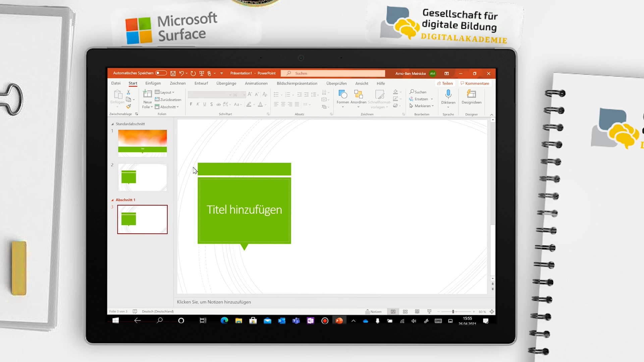Viewport: 644px width, 362px height.
Task: Select slide 1 thumbnail
Action: coord(142,143)
